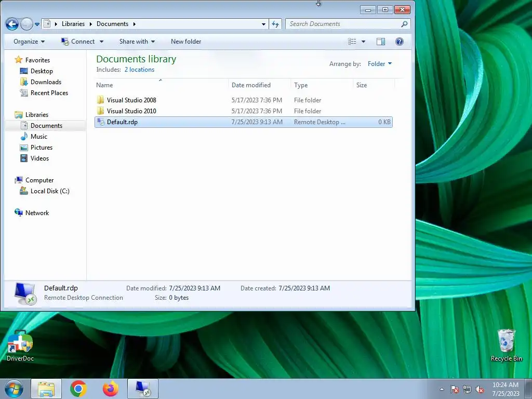
Task: Change your view using the view icon
Action: coord(352,42)
